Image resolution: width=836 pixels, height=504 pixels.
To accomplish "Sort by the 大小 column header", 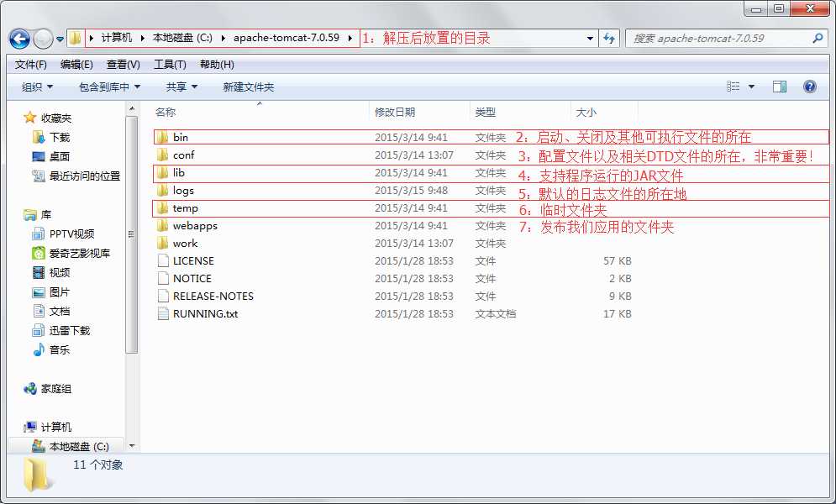I will [x=586, y=112].
